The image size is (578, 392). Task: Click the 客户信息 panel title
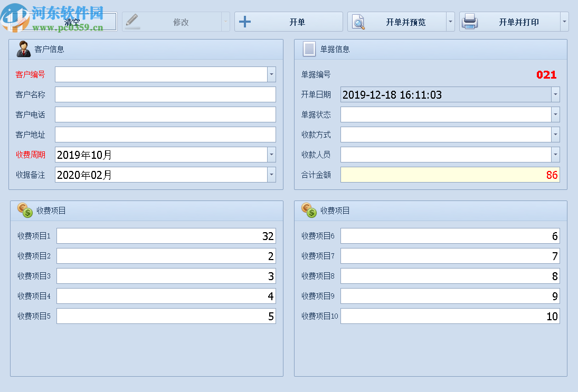click(x=49, y=49)
